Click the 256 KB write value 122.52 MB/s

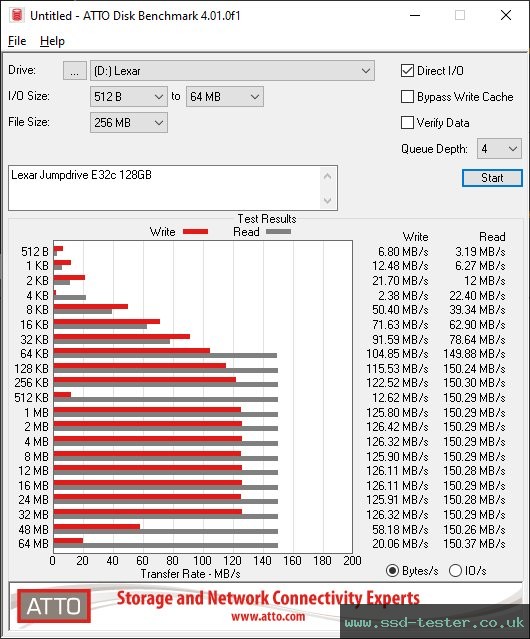coord(397,383)
